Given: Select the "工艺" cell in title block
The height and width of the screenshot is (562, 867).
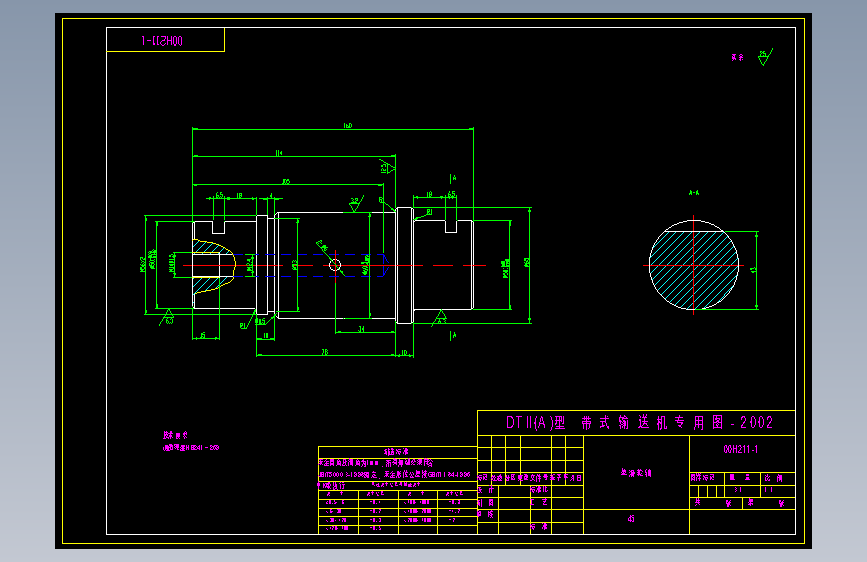Looking at the screenshot, I should pyautogui.click(x=540, y=502).
